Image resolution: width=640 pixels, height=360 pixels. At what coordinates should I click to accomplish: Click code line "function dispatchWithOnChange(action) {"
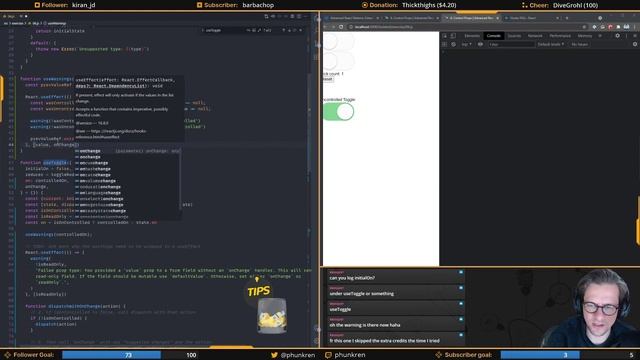pyautogui.click(x=76, y=306)
